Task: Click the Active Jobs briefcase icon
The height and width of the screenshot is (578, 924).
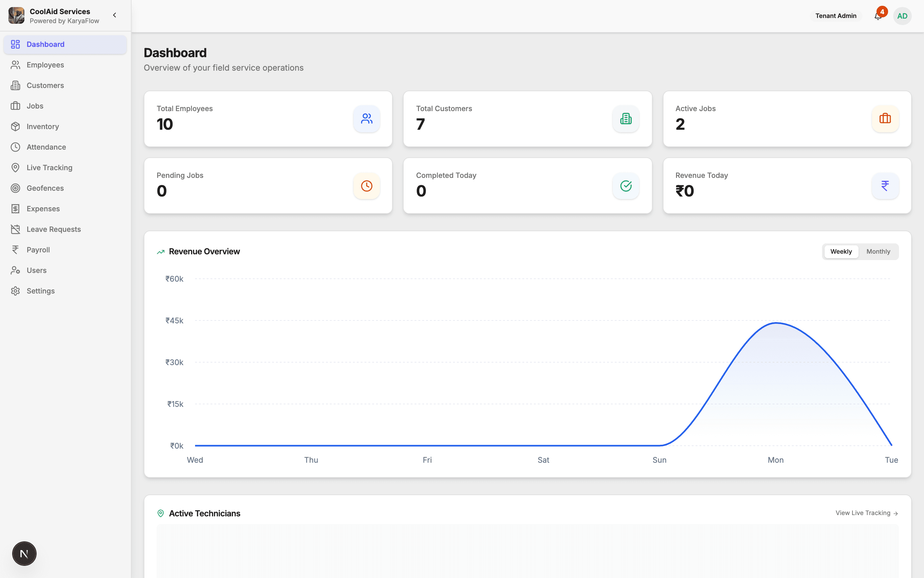Action: [x=885, y=119]
